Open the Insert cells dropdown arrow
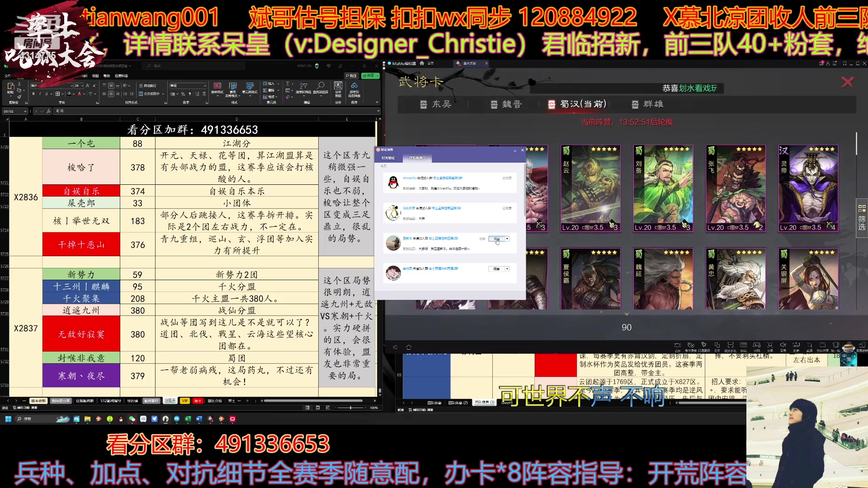The width and height of the screenshot is (868, 488). click(x=278, y=84)
